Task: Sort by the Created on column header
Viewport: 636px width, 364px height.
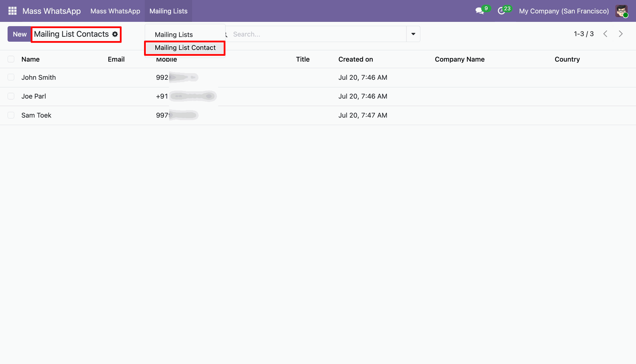Action: 356,59
